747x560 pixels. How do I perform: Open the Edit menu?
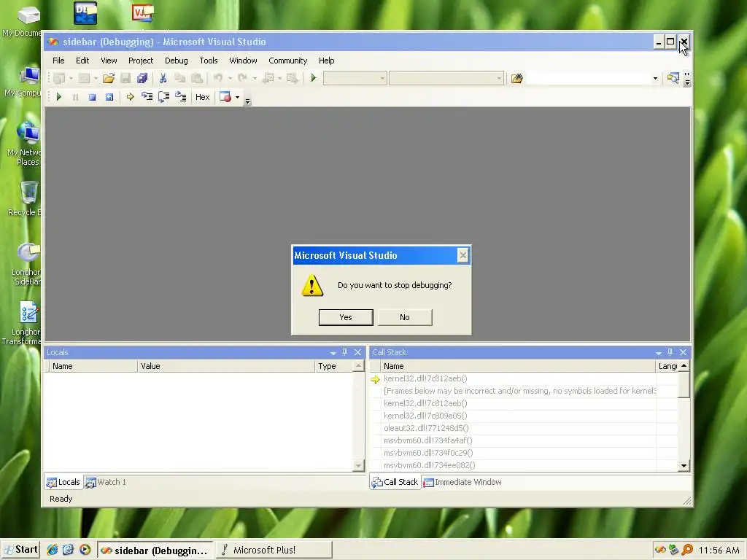point(82,61)
